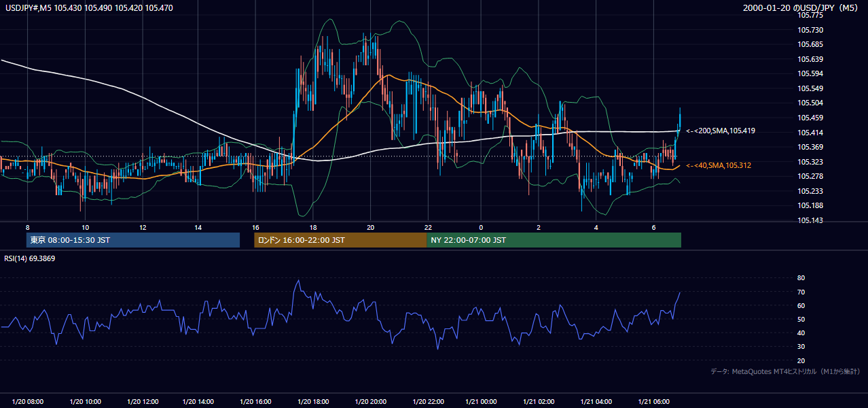Click the bottom time label 1/20 16:00
This screenshot has width=868, height=408.
tap(255, 401)
